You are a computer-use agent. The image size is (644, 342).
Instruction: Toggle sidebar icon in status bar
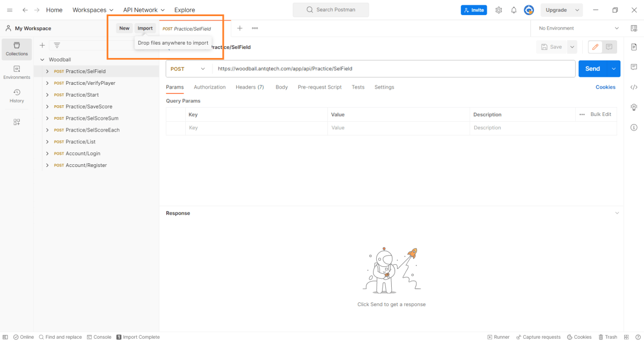pos(5,337)
